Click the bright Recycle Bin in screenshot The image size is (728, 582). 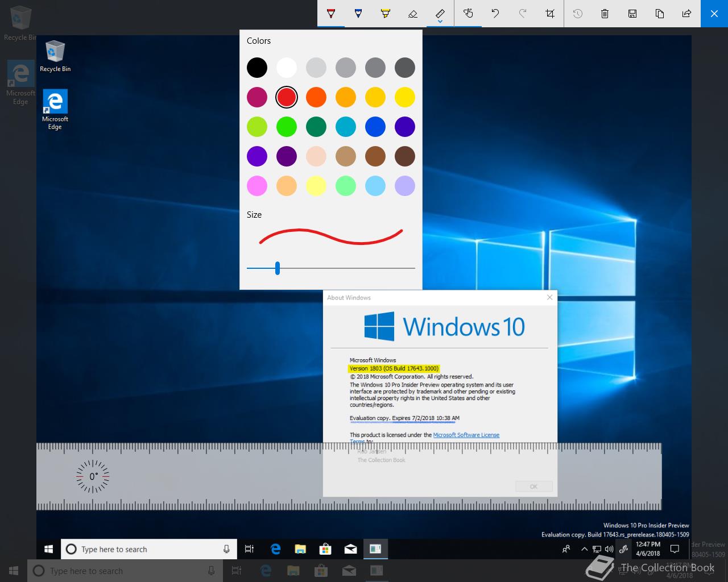click(x=55, y=57)
